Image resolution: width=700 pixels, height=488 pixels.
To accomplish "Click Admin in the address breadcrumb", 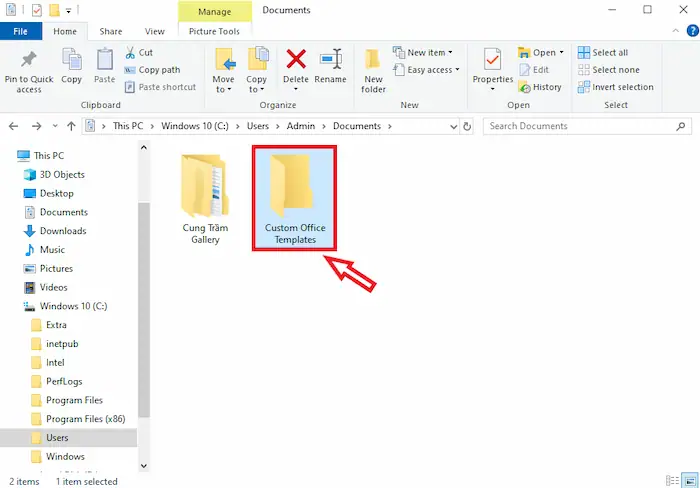I will [x=300, y=126].
